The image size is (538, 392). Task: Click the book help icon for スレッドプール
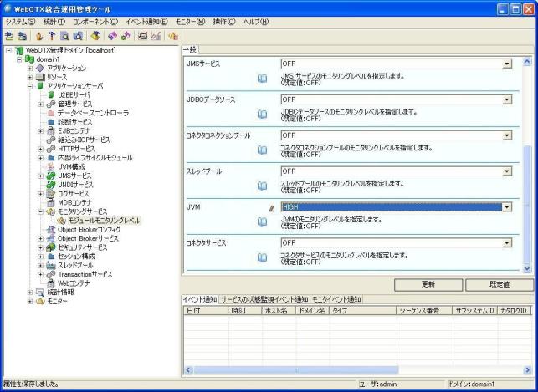point(262,186)
